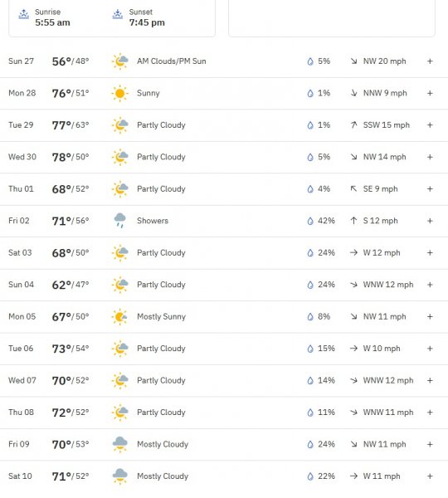Click the sunrise icon
448x498 pixels.
pyautogui.click(x=23, y=14)
